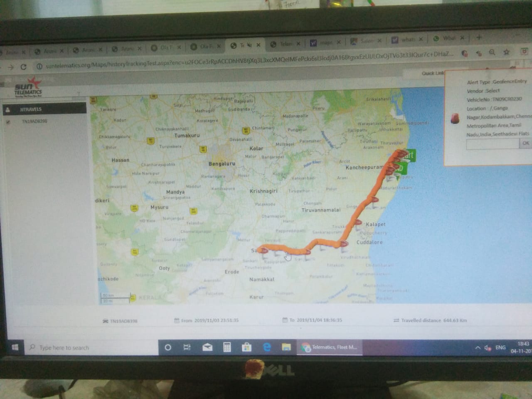The height and width of the screenshot is (399, 532).
Task: View site information icon before the URL
Action: pos(39,66)
